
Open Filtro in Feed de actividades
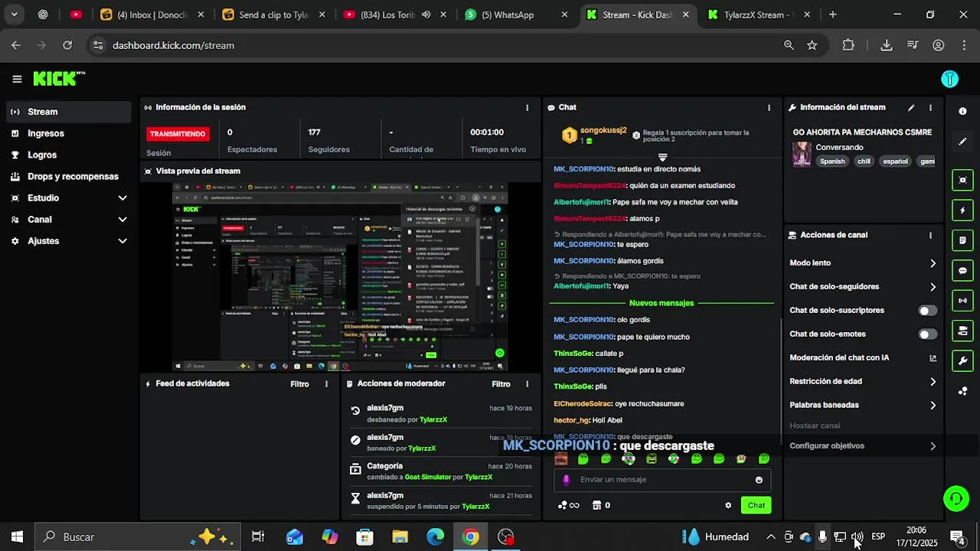[299, 384]
